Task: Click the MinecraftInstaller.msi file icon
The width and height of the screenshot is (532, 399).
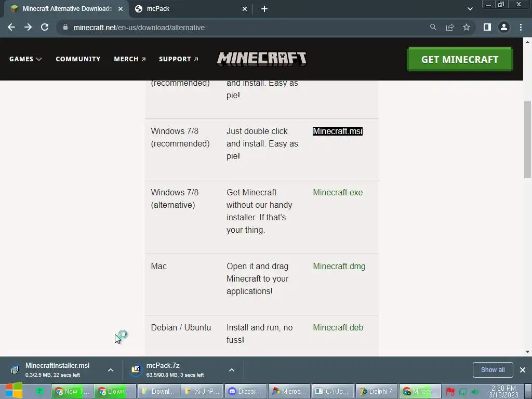Action: tap(15, 369)
